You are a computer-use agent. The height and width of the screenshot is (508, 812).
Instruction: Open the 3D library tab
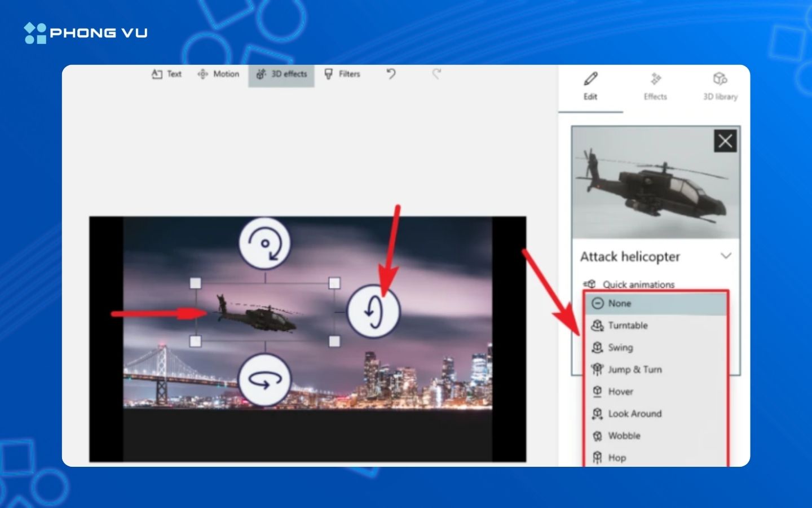[720, 86]
